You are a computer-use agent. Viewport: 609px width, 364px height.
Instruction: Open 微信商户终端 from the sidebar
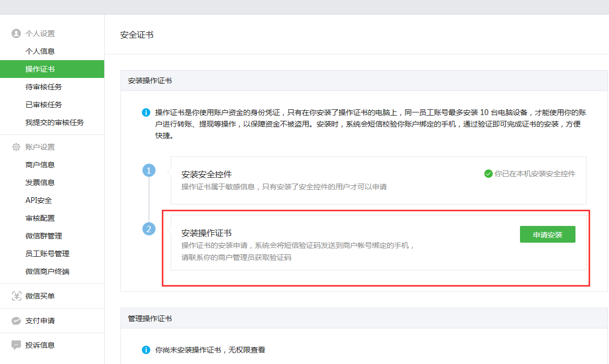click(x=47, y=271)
